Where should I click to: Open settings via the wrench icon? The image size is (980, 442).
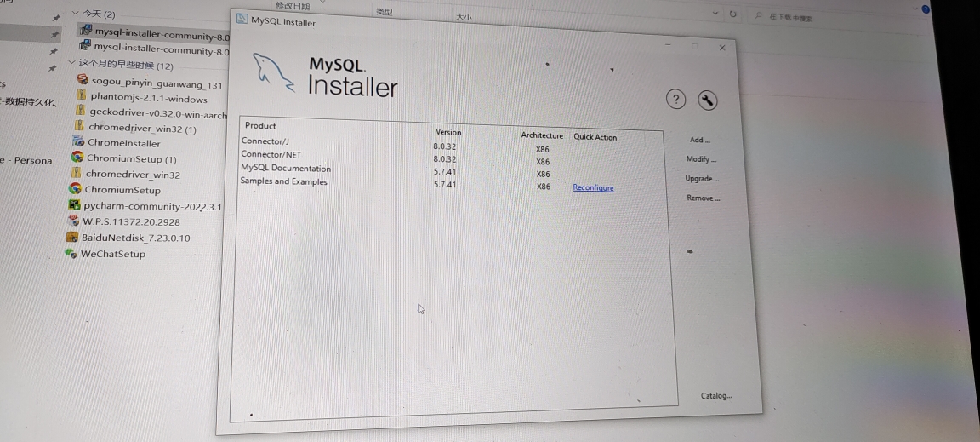coord(708,100)
